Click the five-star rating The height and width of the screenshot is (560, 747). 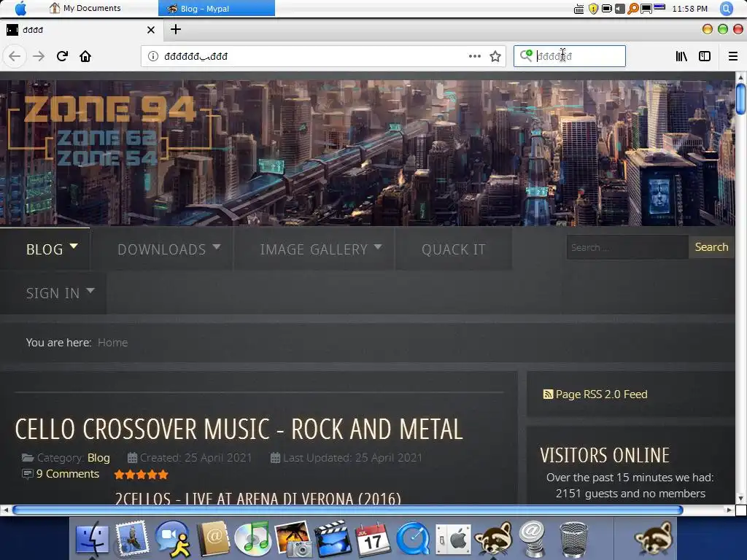(x=141, y=474)
